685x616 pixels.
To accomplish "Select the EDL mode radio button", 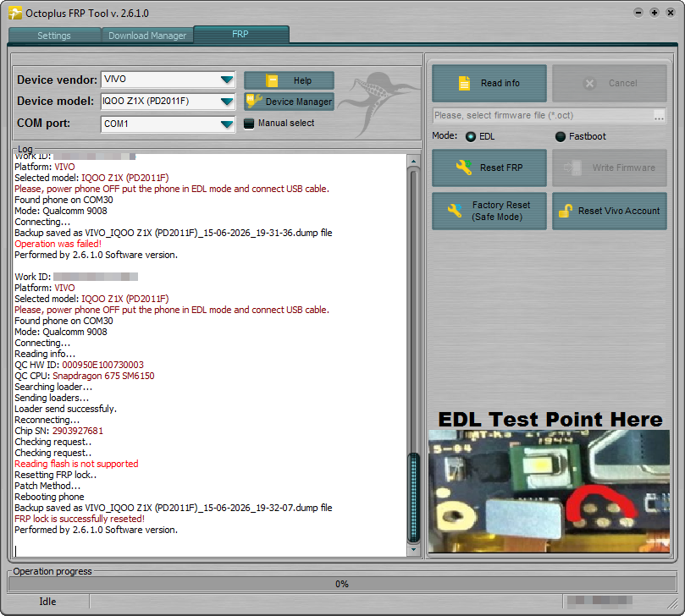I will coord(471,136).
